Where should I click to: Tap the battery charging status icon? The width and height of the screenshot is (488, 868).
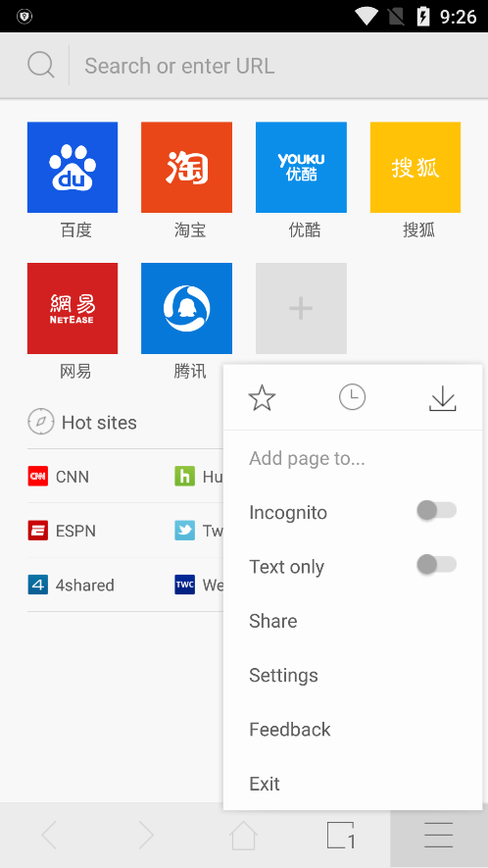(x=423, y=16)
